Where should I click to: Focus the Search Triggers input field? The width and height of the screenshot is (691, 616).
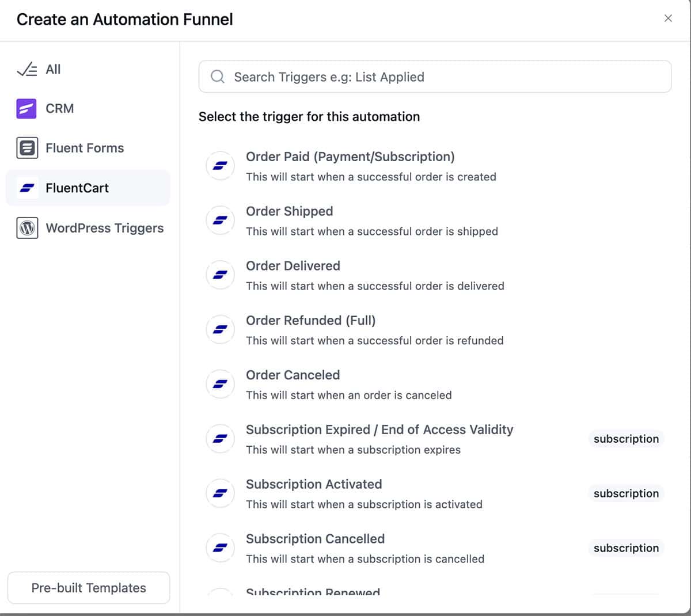(435, 77)
